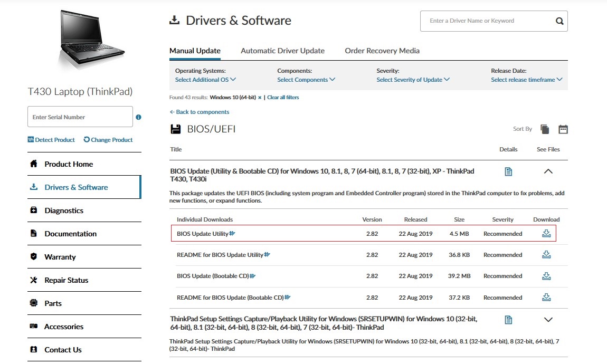607x364 pixels.
Task: Click the download icon for BIOS Update Utility
Action: tap(546, 234)
